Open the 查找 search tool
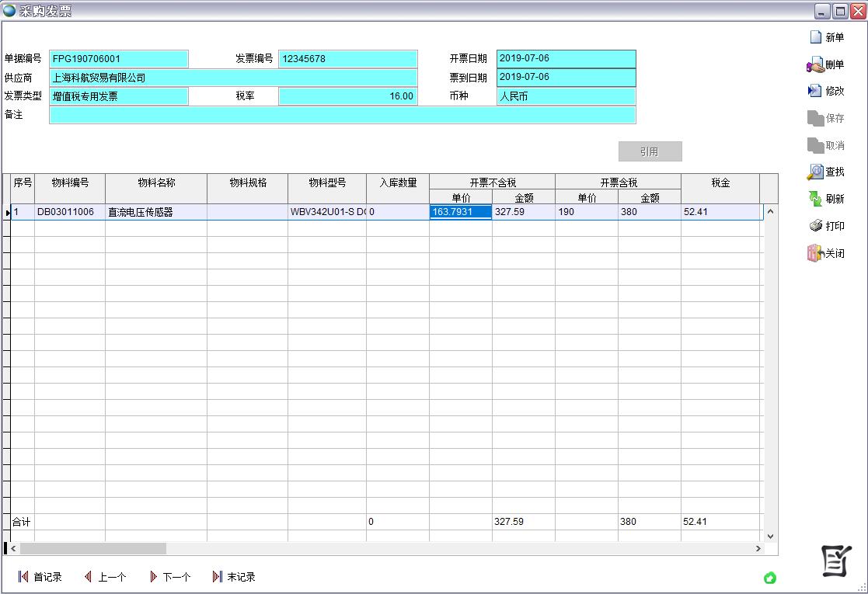Screen dimensions: 868x594 coord(816,172)
